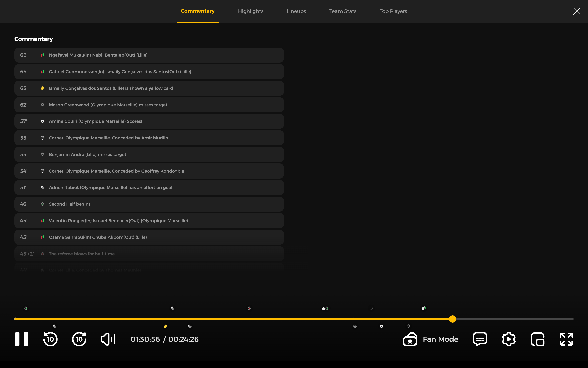The image size is (588, 368).
Task: Click the red stopwatch icon at 45'+2'
Action: pyautogui.click(x=42, y=254)
